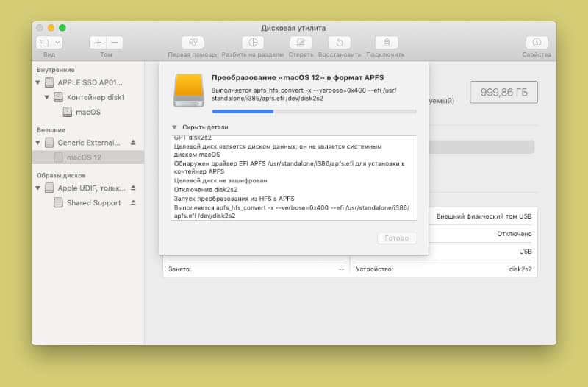The height and width of the screenshot is (387, 588).
Task: Click Shared Support volume icon
Action: [x=58, y=202]
